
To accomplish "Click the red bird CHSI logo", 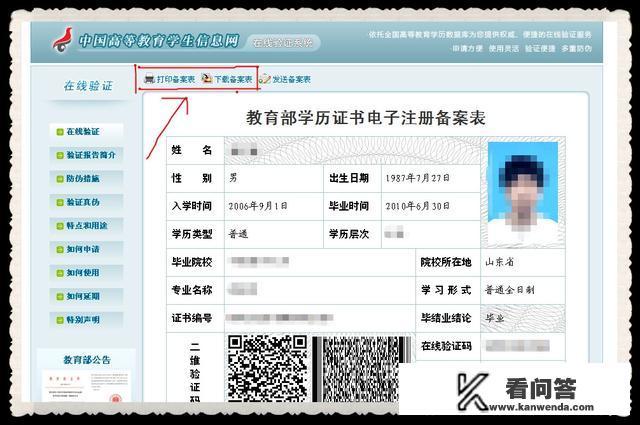I will (x=62, y=40).
